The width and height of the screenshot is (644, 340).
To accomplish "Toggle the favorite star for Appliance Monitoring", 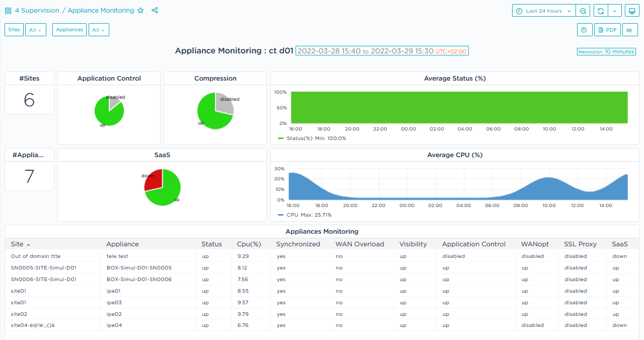I will (x=141, y=10).
